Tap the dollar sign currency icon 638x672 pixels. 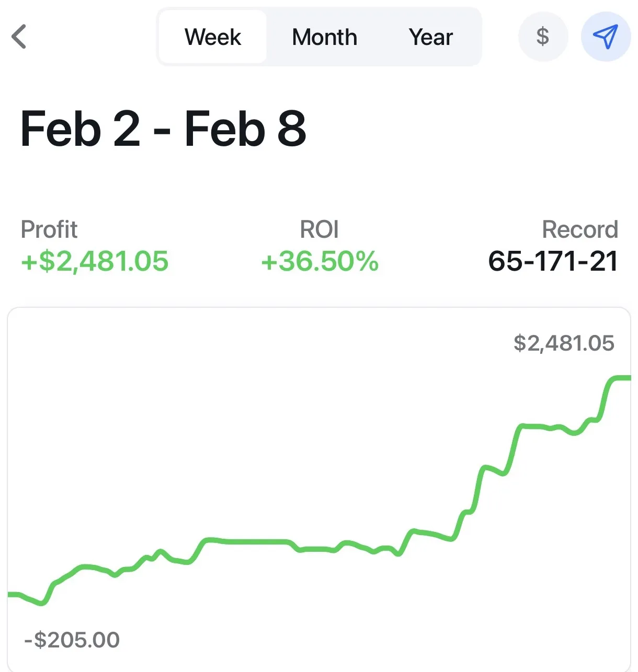[x=543, y=37]
